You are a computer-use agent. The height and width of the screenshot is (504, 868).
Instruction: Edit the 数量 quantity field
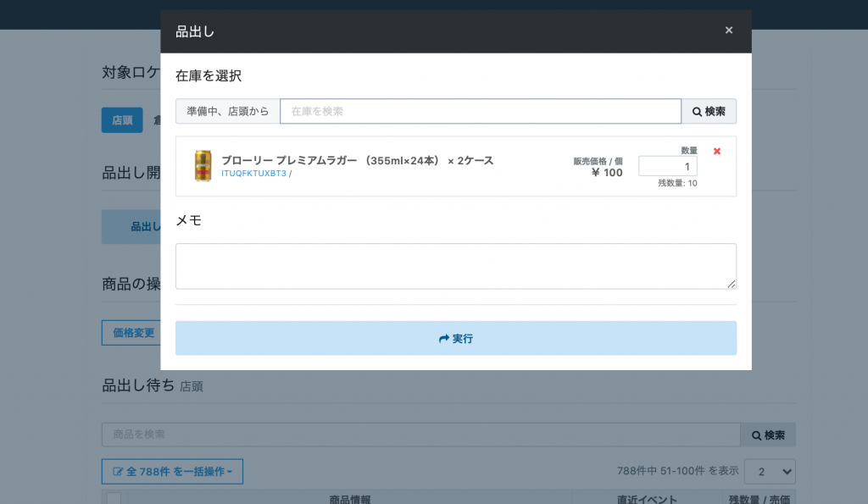pyautogui.click(x=668, y=166)
